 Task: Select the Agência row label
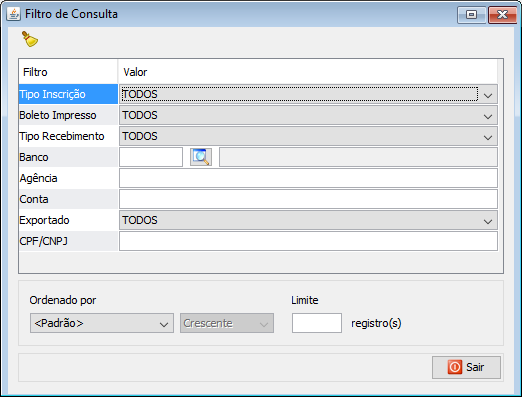click(68, 178)
